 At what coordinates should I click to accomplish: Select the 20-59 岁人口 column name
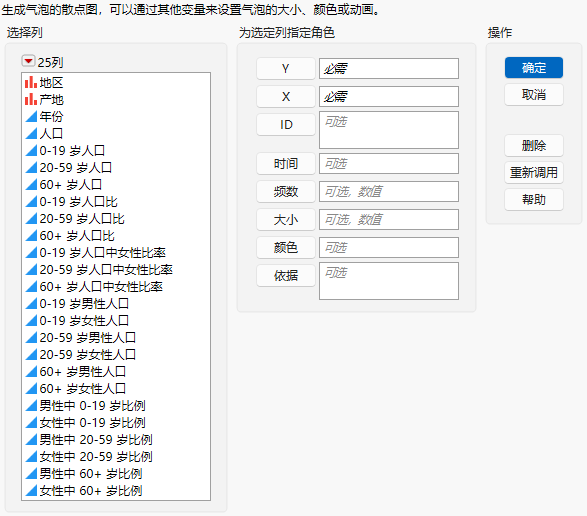point(76,167)
